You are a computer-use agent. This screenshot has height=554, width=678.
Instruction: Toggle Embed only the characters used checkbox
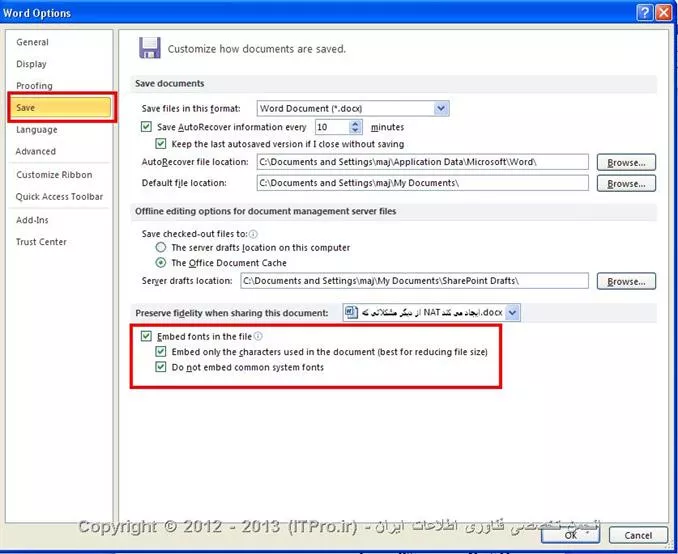tap(160, 351)
